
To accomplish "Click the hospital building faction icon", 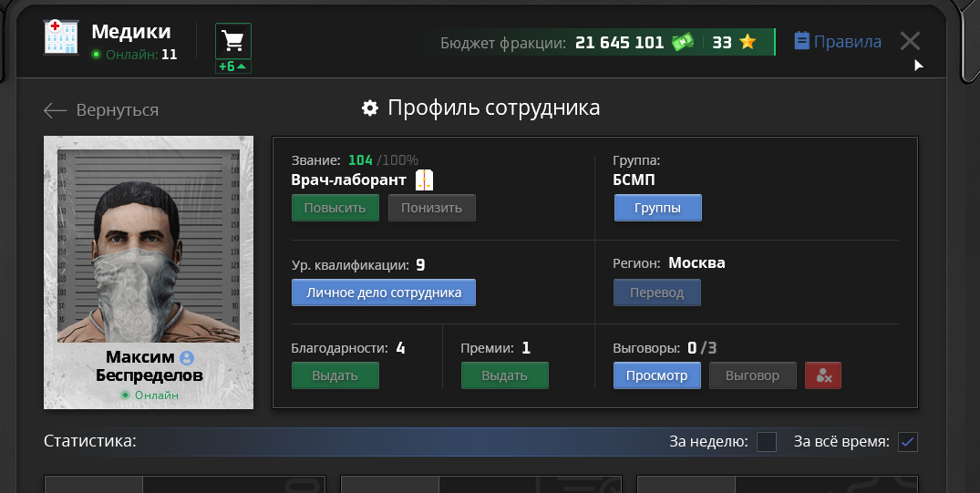I will pos(61,36).
